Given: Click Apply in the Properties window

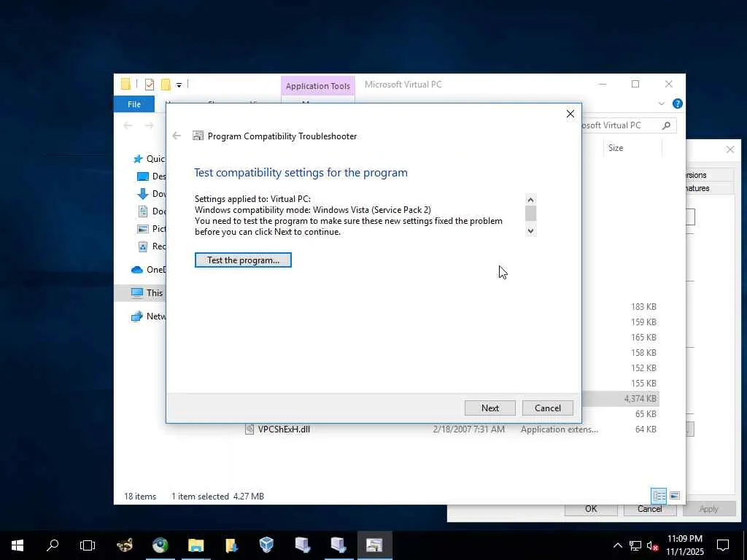Looking at the screenshot, I should [708, 509].
